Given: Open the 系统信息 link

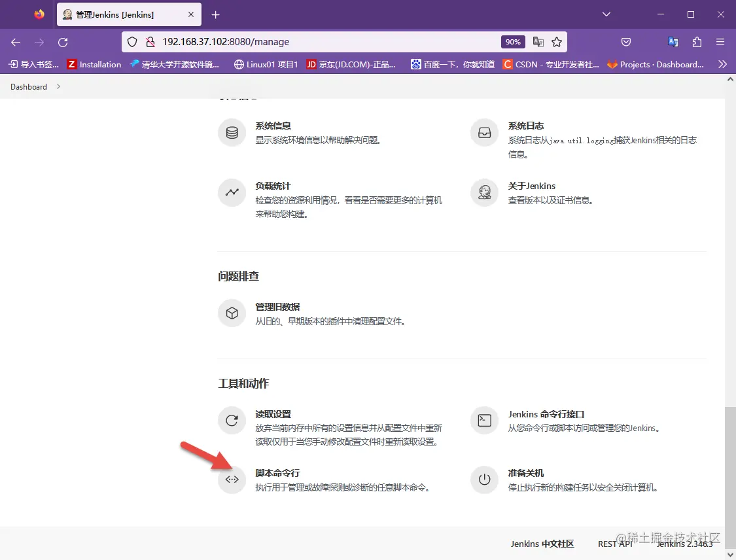Looking at the screenshot, I should (x=273, y=126).
